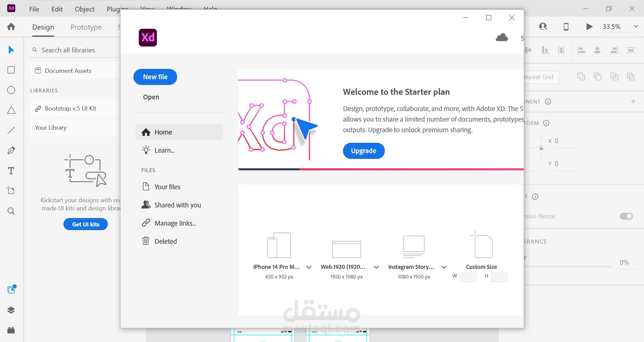Open the Object menu

(85, 9)
